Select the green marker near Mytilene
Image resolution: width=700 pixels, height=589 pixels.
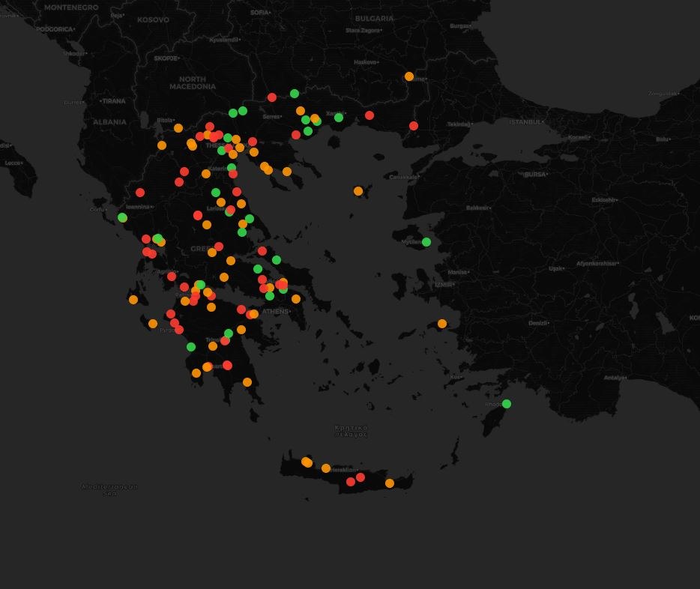[426, 242]
